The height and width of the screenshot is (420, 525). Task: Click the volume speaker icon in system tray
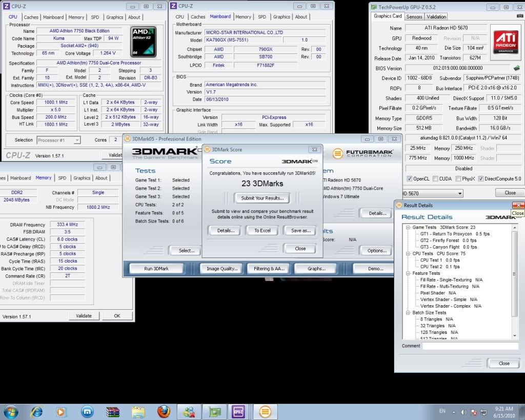[463, 412]
